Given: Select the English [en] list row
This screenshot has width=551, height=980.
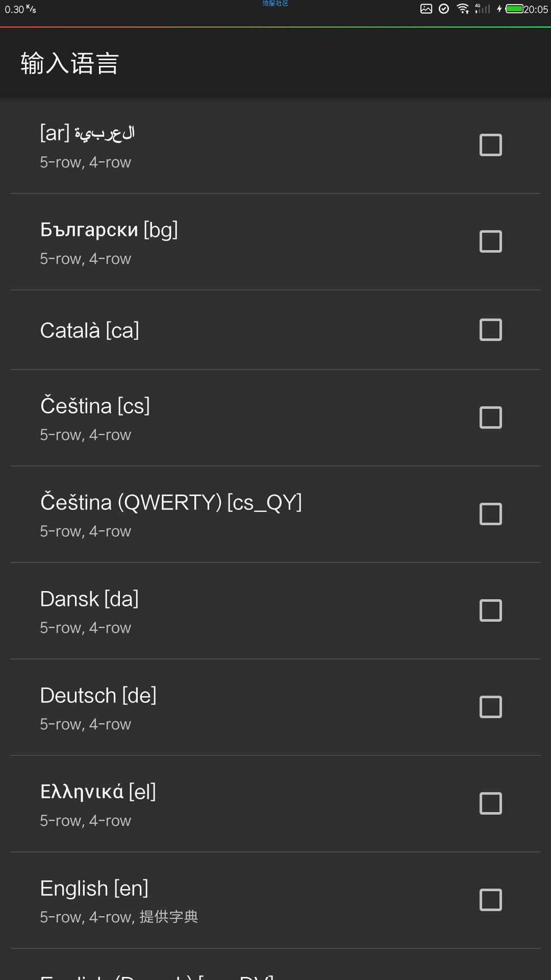Looking at the screenshot, I should point(275,900).
